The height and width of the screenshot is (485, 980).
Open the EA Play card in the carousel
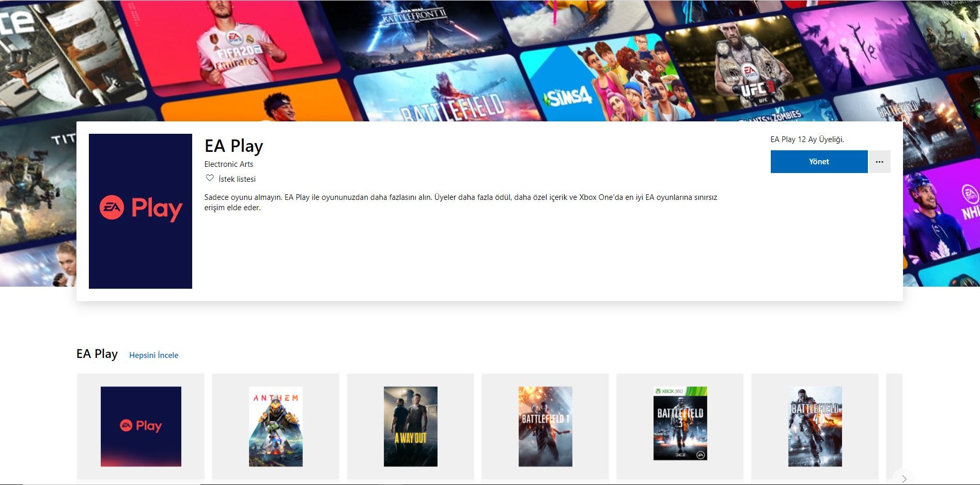pos(141,427)
